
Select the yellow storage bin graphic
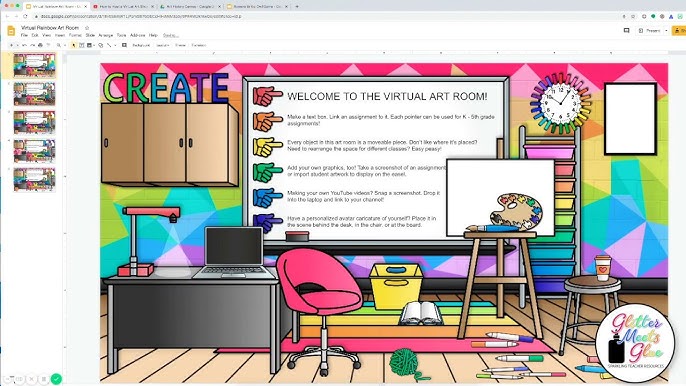[396, 286]
